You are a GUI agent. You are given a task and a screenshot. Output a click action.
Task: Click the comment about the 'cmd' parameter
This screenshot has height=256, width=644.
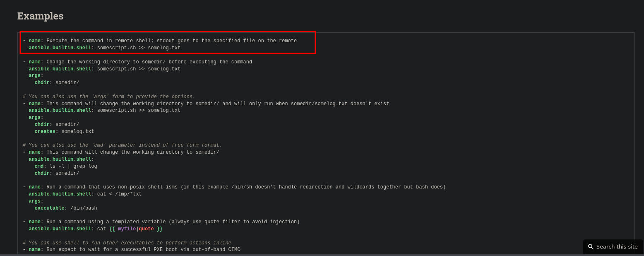click(x=123, y=145)
